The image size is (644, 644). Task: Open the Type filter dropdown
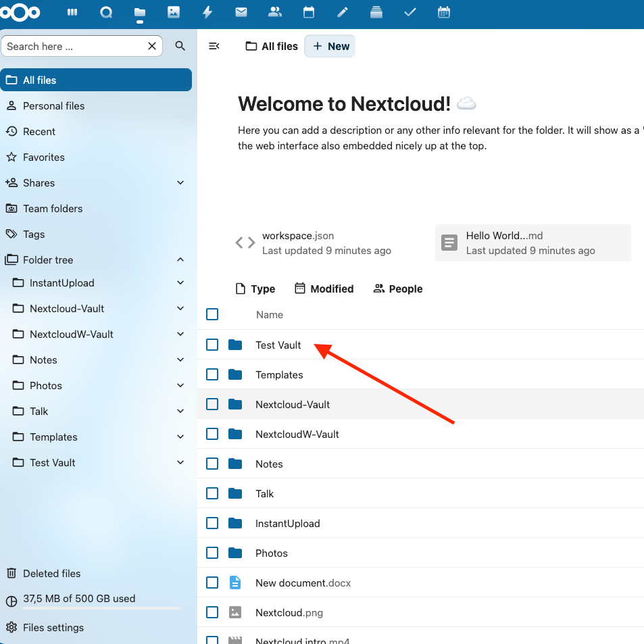point(255,289)
